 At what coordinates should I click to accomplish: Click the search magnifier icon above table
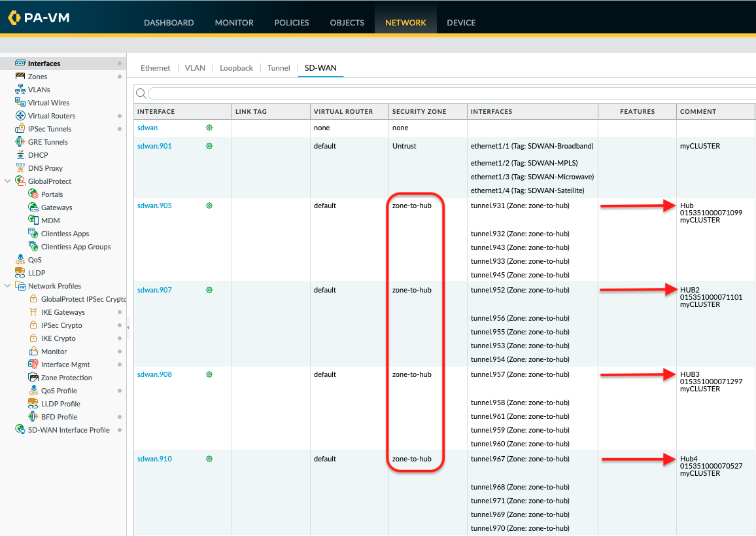(141, 94)
